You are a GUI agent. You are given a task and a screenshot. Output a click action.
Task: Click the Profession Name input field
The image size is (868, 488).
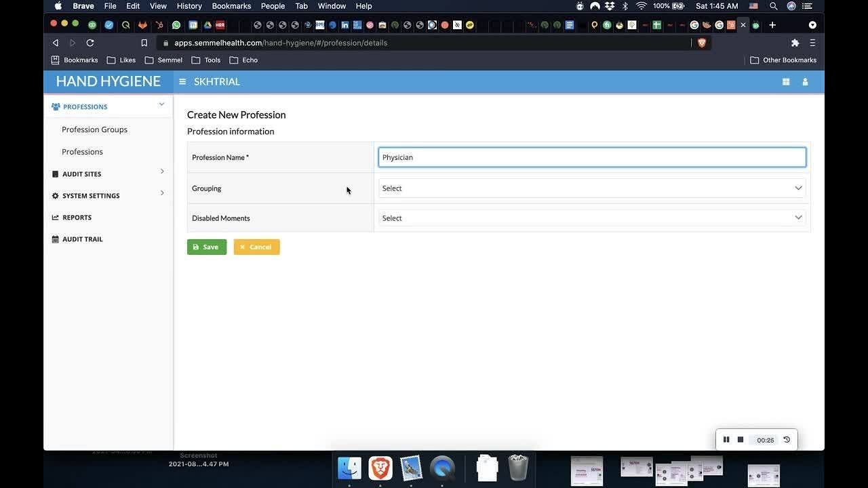[592, 157]
